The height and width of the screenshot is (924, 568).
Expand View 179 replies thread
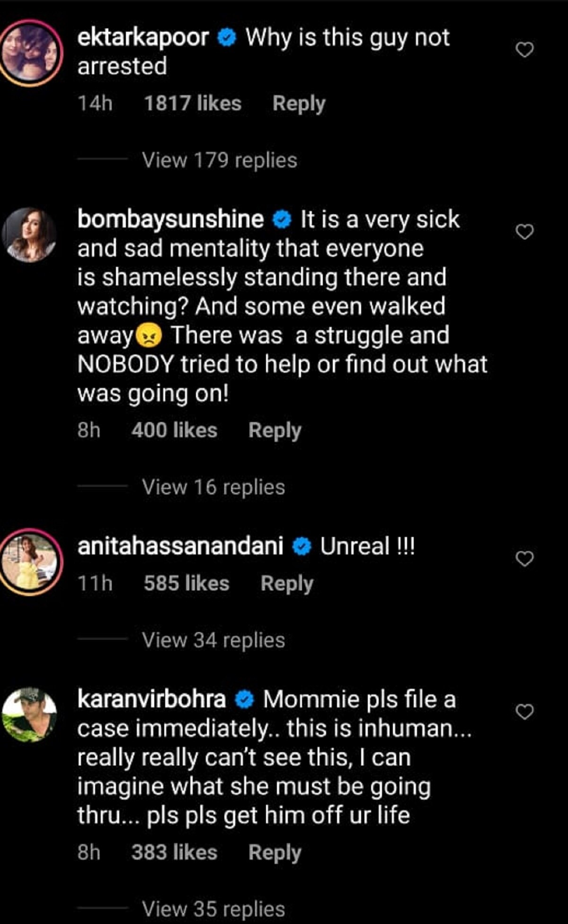(x=219, y=160)
